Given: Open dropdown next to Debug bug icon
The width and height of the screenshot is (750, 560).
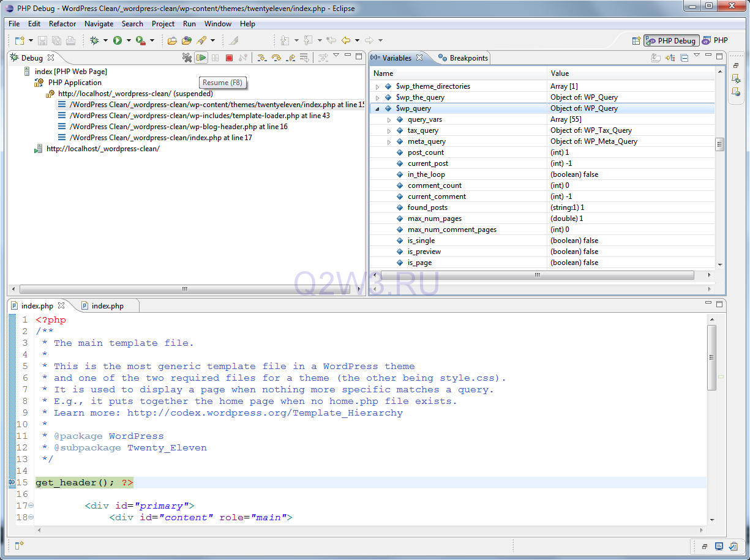Looking at the screenshot, I should click(105, 40).
